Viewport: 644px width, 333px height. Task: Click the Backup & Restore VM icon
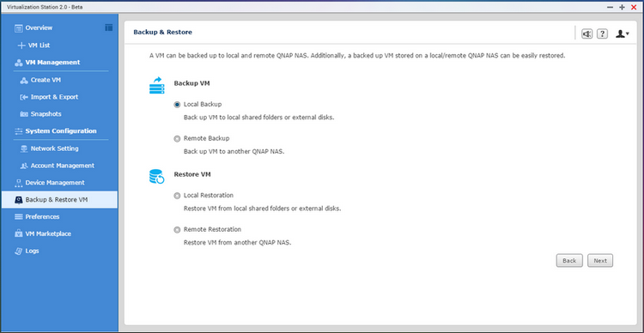19,200
